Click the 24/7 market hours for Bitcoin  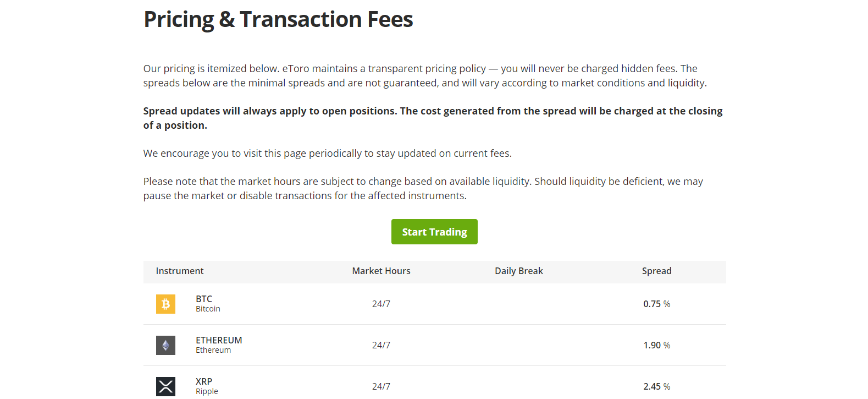[382, 303]
